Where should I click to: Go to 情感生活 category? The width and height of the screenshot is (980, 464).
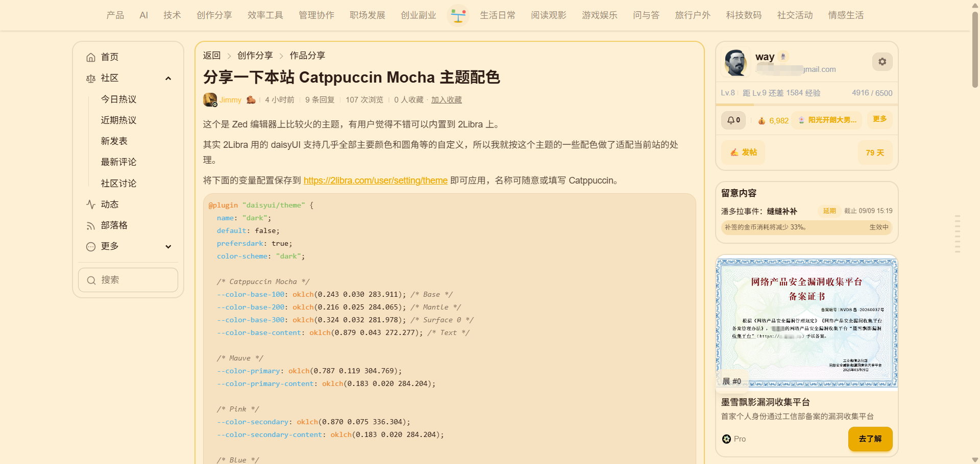[x=846, y=15]
